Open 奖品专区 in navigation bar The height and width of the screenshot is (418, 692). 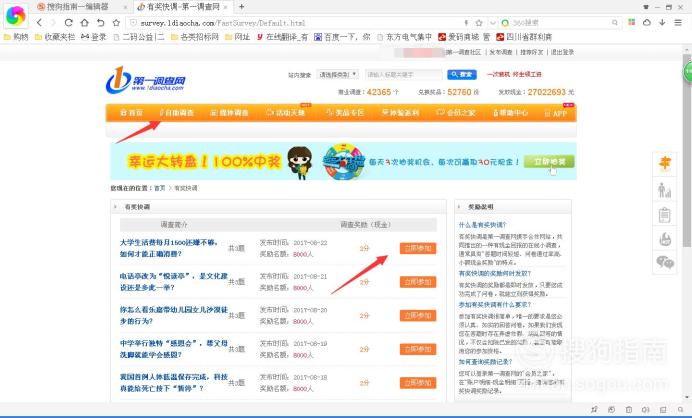click(x=345, y=113)
